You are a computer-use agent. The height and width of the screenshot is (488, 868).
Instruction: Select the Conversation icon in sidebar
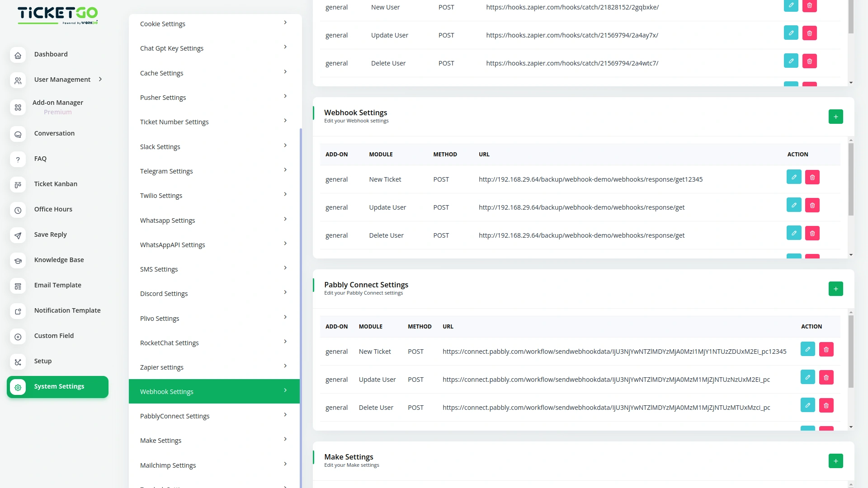point(18,134)
